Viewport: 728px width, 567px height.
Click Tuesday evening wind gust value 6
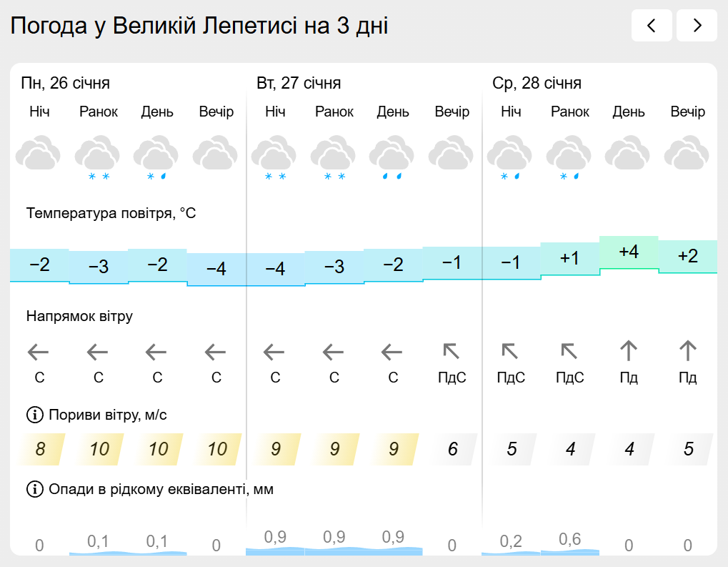[x=452, y=449]
